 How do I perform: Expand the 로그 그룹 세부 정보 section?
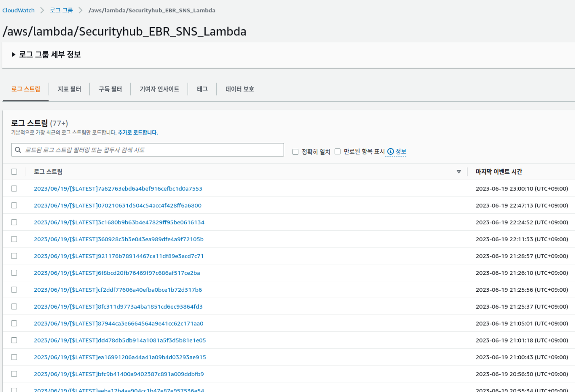click(14, 54)
